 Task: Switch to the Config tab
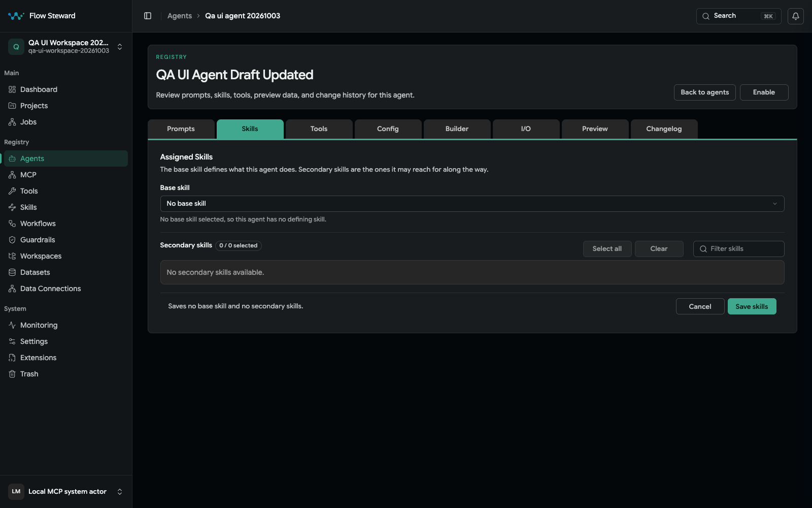point(388,129)
